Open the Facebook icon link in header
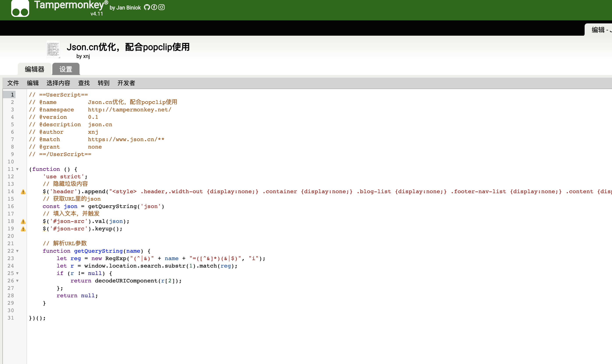The height and width of the screenshot is (364, 612). 154,7
